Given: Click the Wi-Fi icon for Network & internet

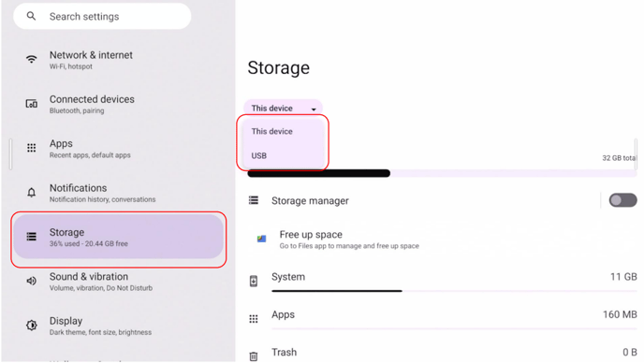Looking at the screenshot, I should (x=31, y=59).
